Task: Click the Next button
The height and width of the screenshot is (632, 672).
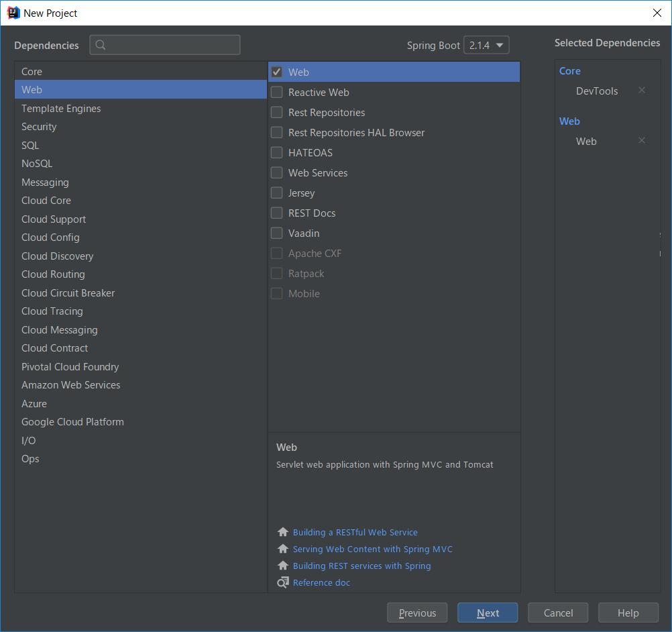Action: pos(488,613)
